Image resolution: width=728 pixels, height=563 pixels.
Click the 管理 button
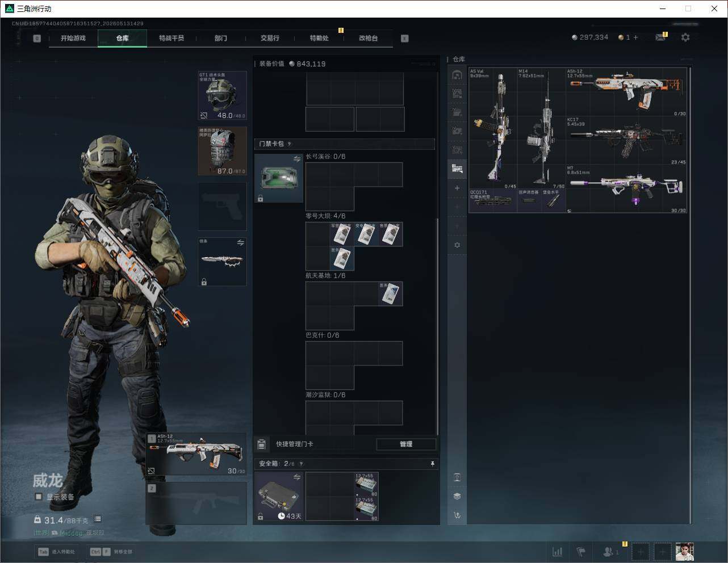pyautogui.click(x=406, y=444)
